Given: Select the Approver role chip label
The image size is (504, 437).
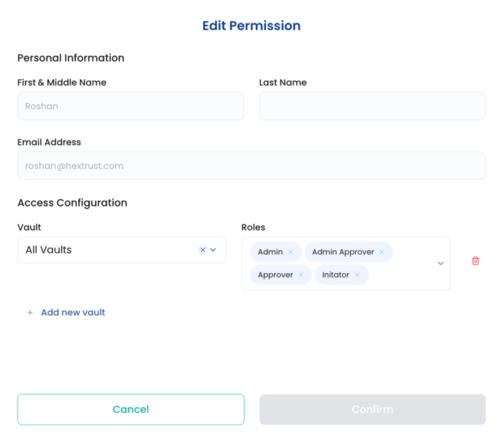Looking at the screenshot, I should click(275, 274).
